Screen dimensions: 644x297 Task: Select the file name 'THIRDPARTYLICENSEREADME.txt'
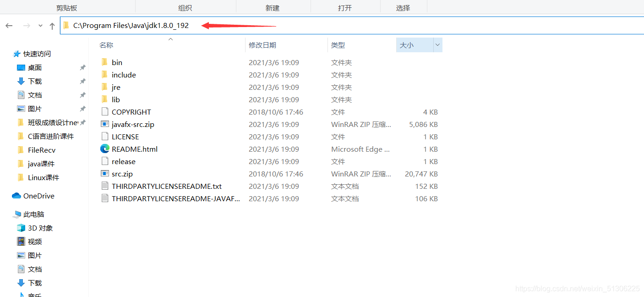point(167,186)
